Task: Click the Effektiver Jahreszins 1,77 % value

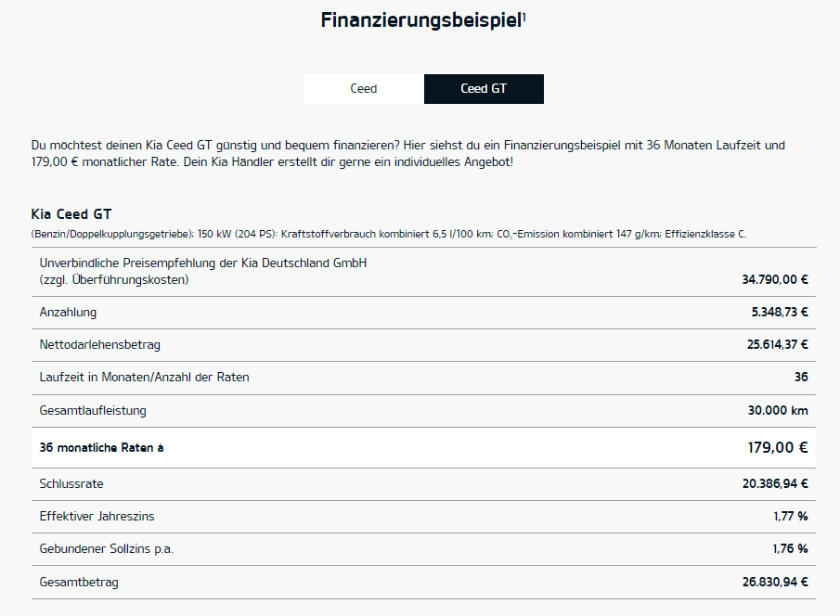Action: coord(790,517)
